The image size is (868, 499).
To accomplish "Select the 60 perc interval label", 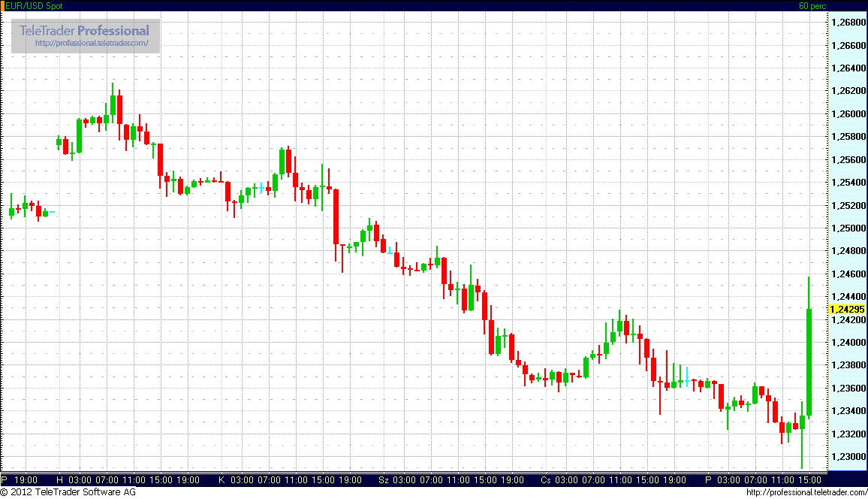I will (x=812, y=5).
